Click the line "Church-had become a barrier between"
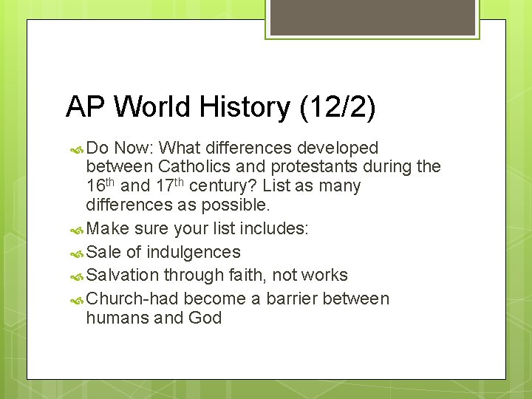 click(237, 299)
